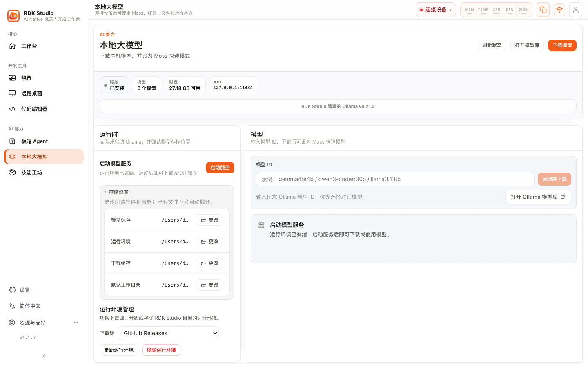Click the 服务 已安装 status chip

(115, 85)
